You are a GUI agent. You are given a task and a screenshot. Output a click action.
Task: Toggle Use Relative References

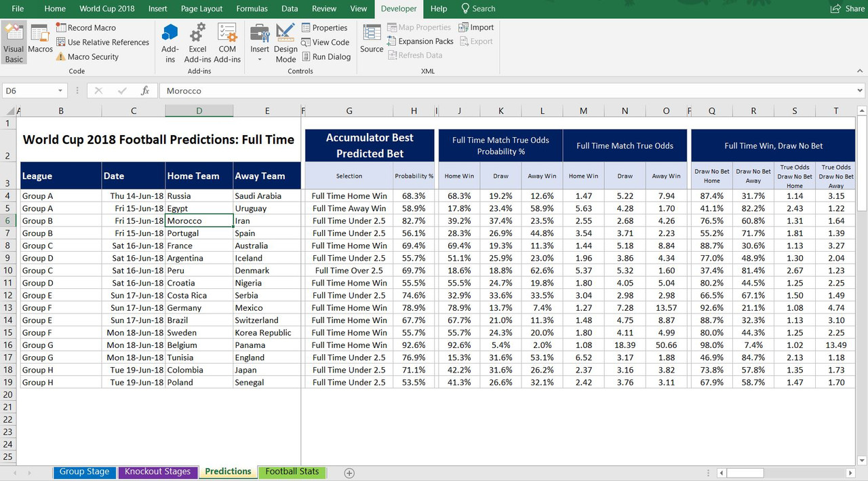pos(102,42)
